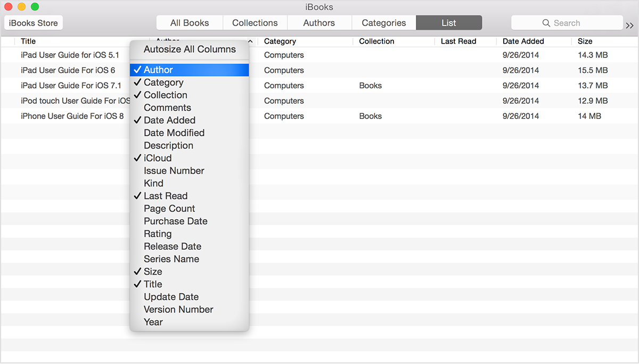
Task: Disable the iCloud column in menu
Action: click(189, 158)
